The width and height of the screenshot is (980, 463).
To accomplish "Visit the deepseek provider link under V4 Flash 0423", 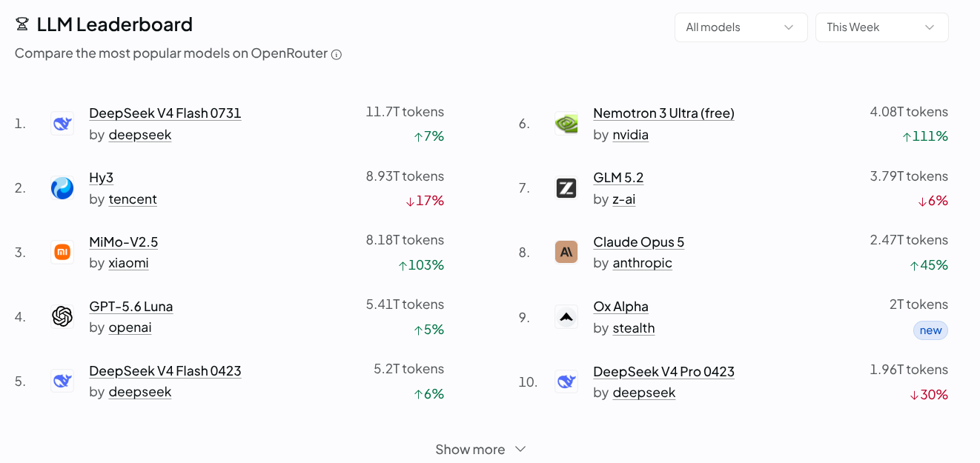I will click(x=140, y=392).
